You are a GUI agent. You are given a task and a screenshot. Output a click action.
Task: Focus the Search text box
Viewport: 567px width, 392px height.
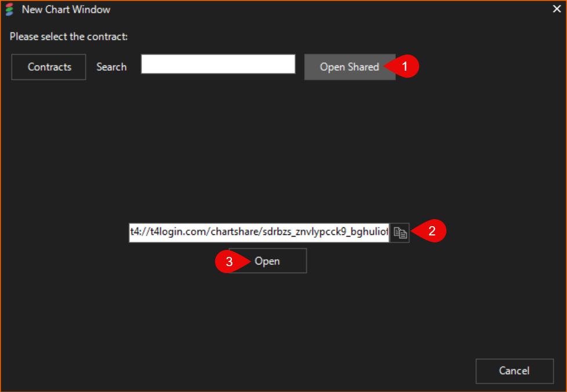218,64
